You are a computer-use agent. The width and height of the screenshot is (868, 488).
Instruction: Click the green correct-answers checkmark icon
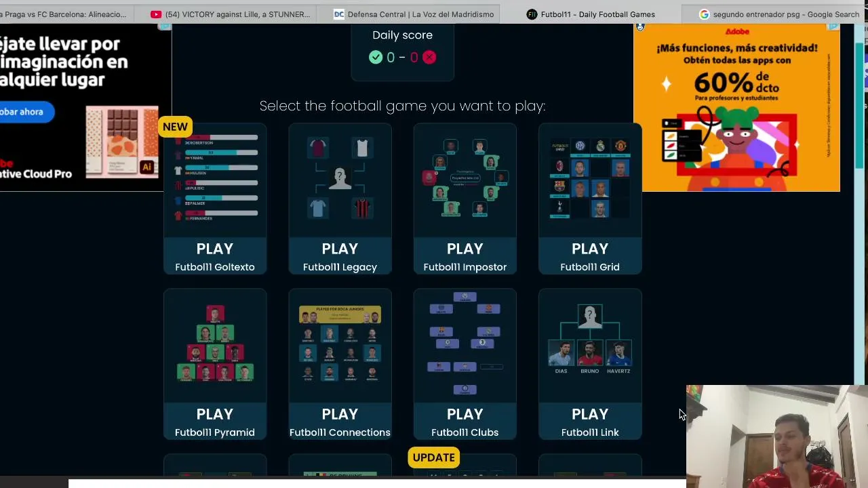[376, 58]
